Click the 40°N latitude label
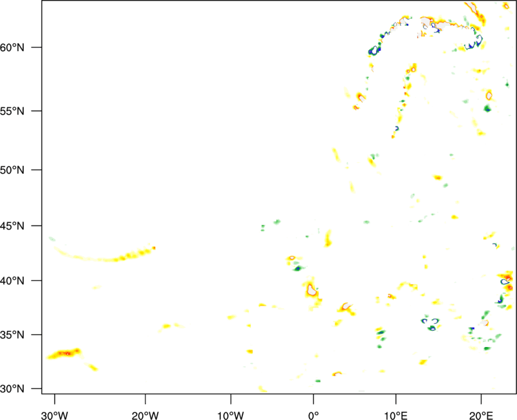The image size is (517, 420). (12, 281)
